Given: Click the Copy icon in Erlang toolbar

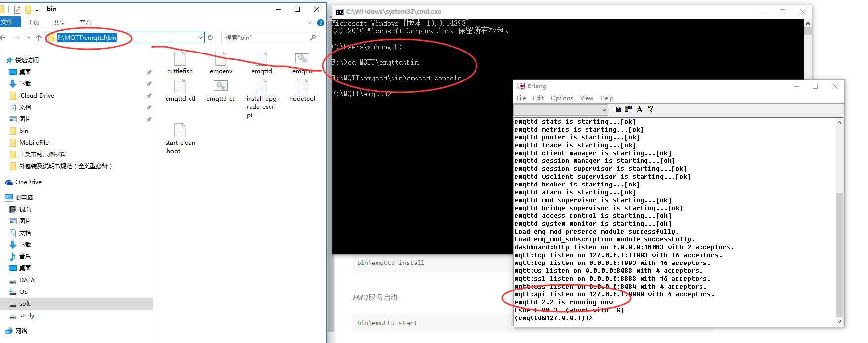Looking at the screenshot, I should [617, 109].
